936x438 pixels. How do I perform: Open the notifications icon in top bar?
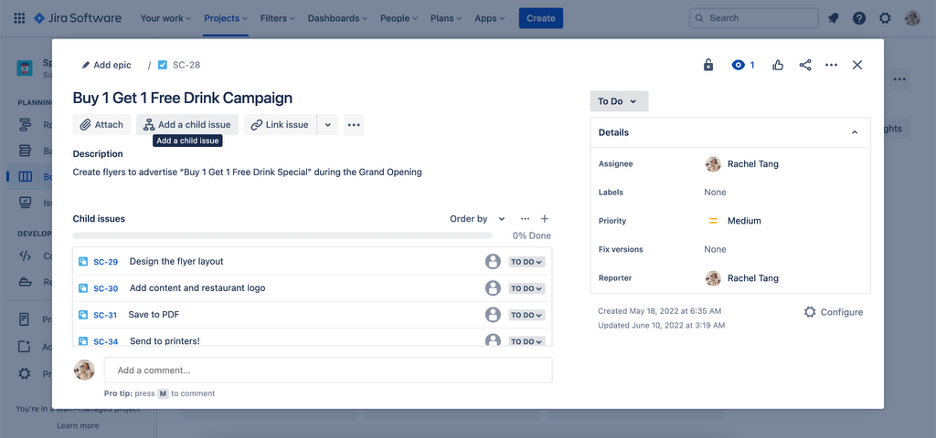[834, 18]
